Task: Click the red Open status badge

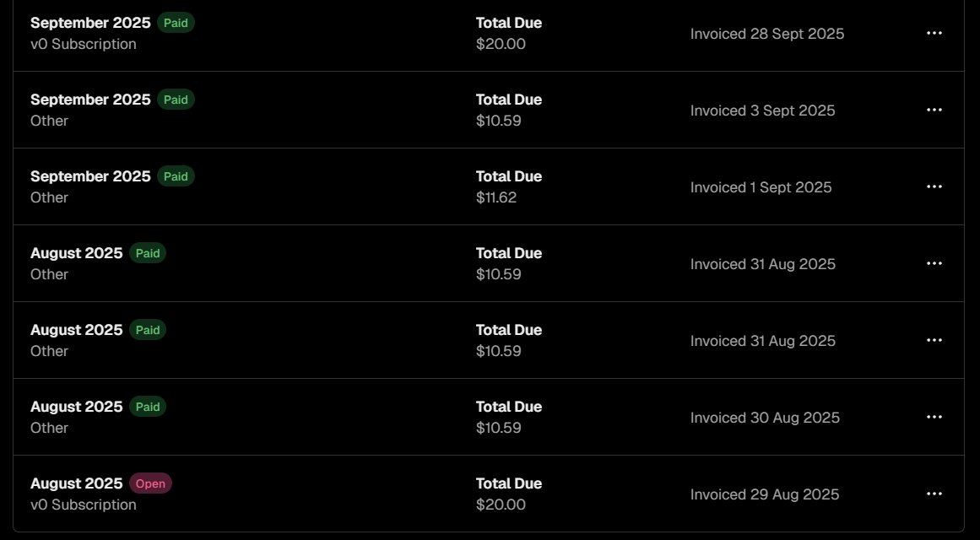Action: pyautogui.click(x=150, y=483)
